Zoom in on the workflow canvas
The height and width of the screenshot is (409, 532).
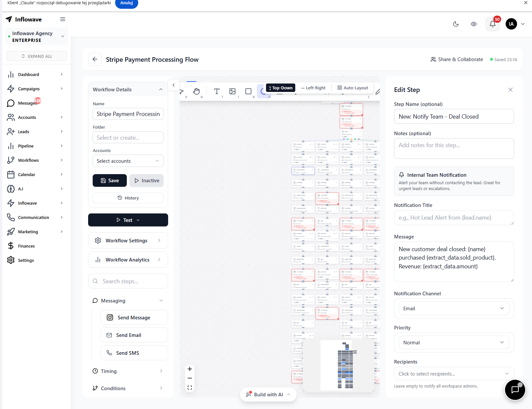[190, 369]
